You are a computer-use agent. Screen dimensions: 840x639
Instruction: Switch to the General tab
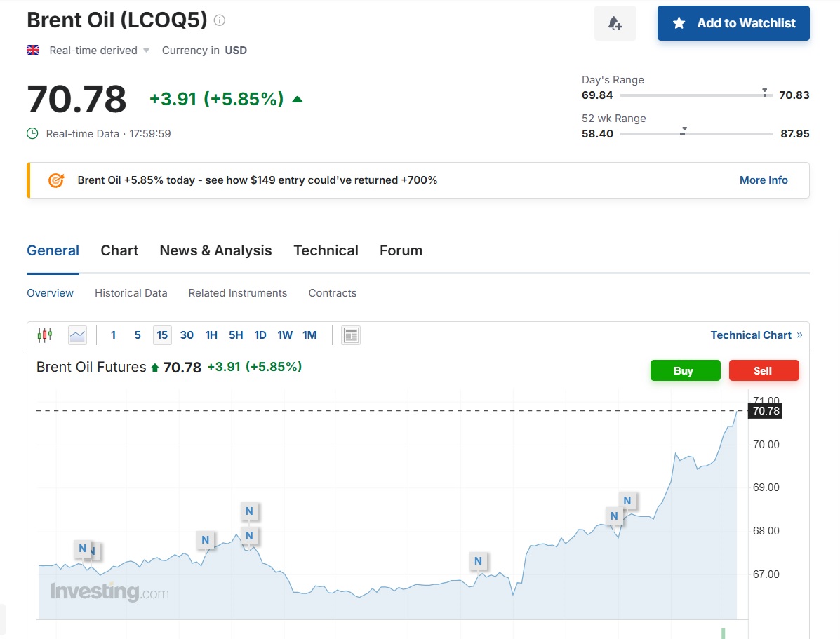53,250
